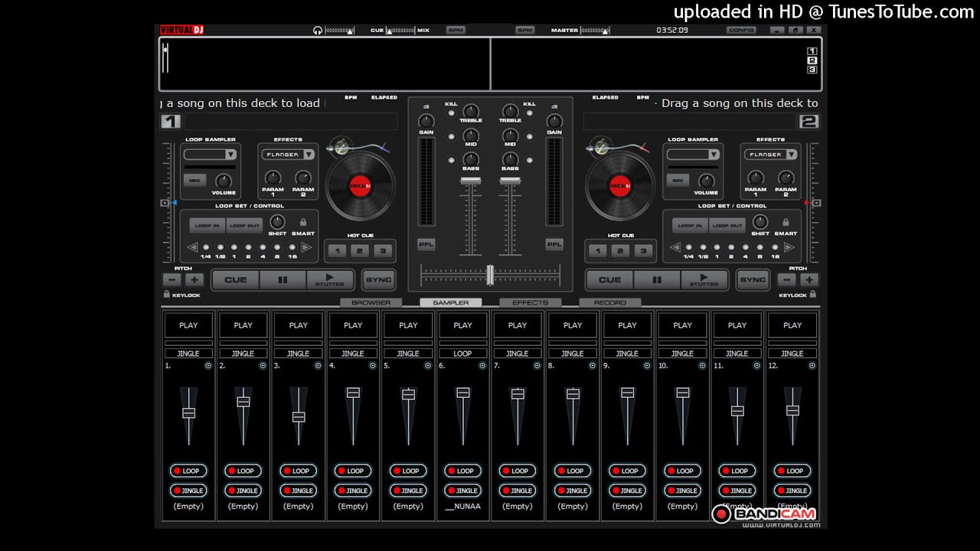Click the left deck Loop In button
Image resolution: width=980 pixels, height=551 pixels.
point(207,226)
